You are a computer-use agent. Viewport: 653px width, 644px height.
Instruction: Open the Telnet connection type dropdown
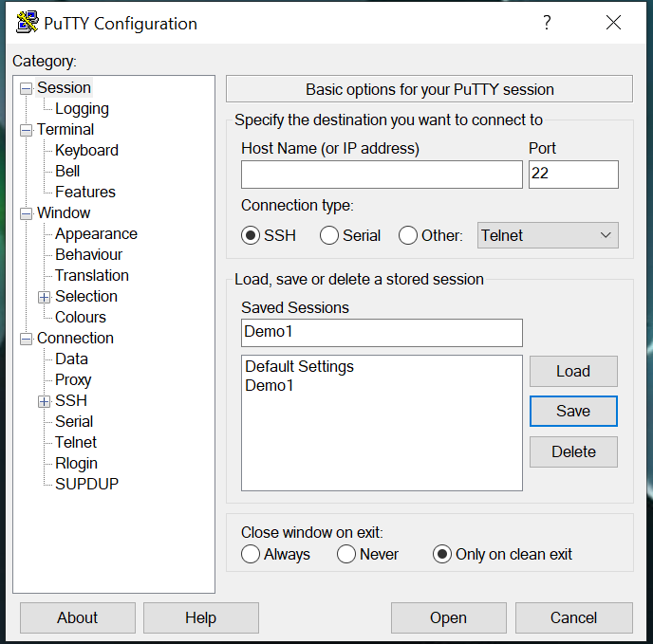(548, 235)
